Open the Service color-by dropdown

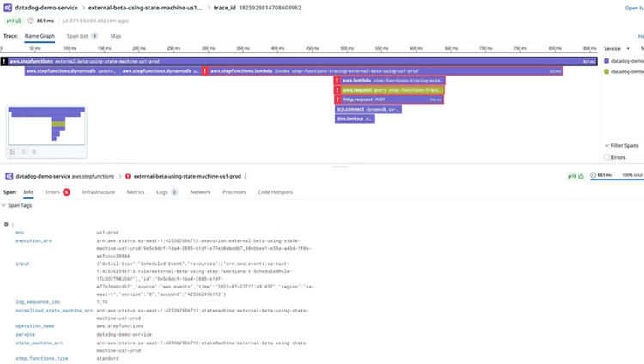pyautogui.click(x=617, y=48)
